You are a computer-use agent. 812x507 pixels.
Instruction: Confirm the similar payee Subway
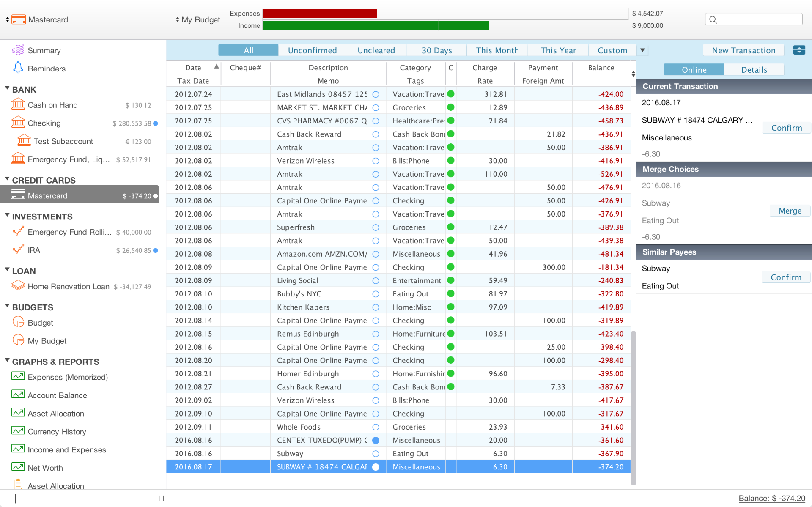tap(786, 277)
